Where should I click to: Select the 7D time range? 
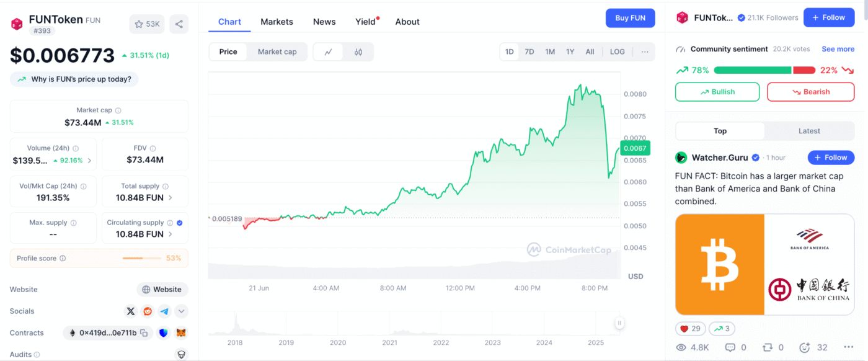[x=529, y=52]
